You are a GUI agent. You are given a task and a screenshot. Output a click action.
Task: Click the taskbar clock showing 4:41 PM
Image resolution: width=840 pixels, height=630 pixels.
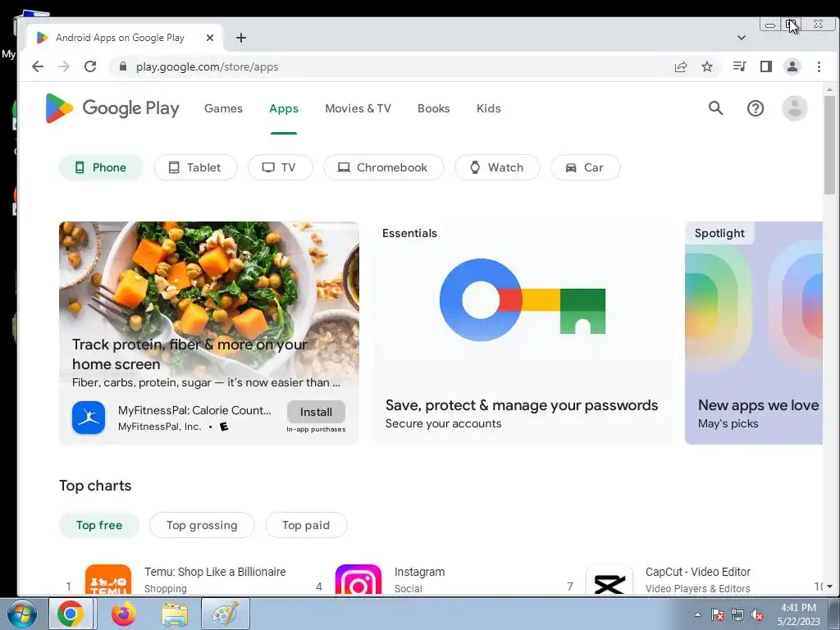click(798, 614)
